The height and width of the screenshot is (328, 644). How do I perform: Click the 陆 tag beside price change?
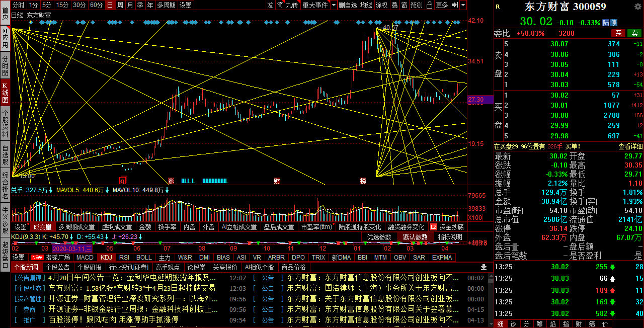pyautogui.click(x=607, y=23)
